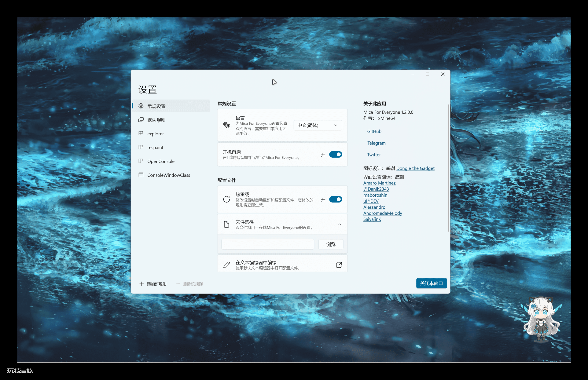Click the hot reload circular arrow icon
Image resolution: width=588 pixels, height=380 pixels.
[x=226, y=199]
